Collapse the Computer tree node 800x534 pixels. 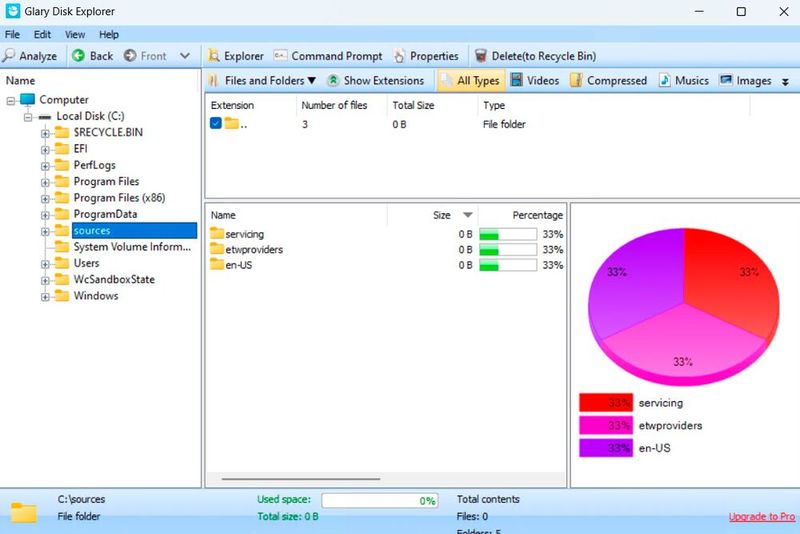coord(11,101)
